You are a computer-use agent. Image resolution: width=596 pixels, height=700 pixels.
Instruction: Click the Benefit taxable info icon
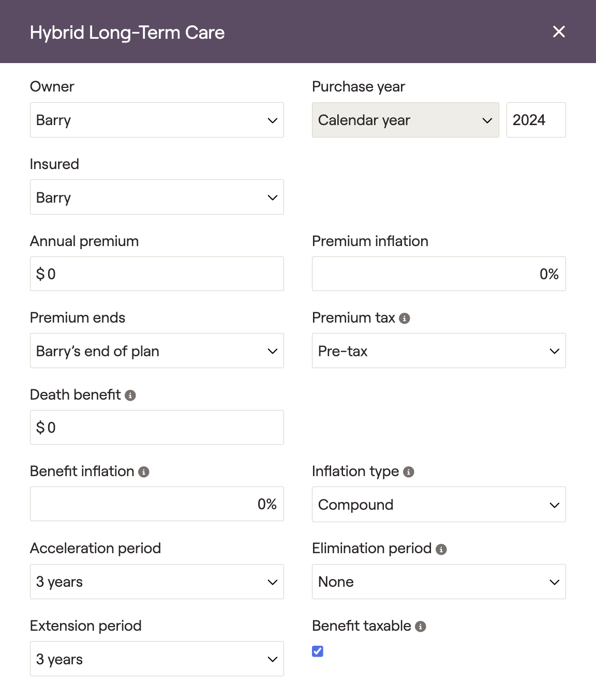pos(421,627)
